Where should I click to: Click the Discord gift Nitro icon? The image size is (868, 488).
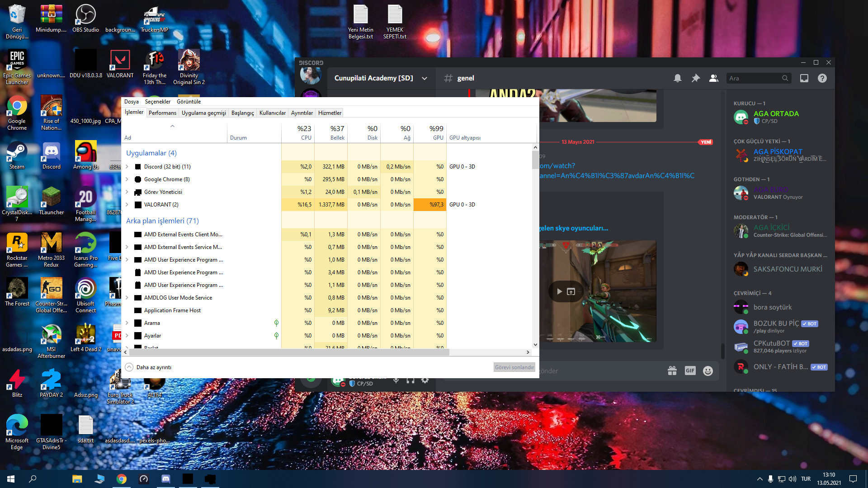point(672,371)
